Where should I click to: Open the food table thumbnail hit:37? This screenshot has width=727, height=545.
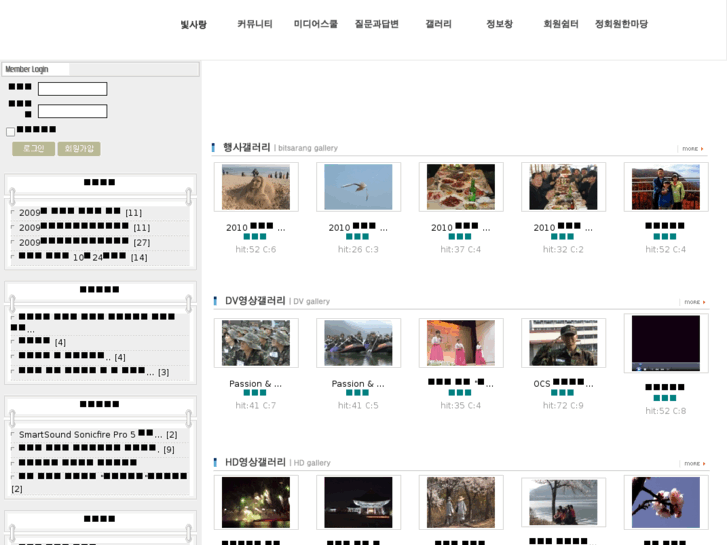(461, 187)
